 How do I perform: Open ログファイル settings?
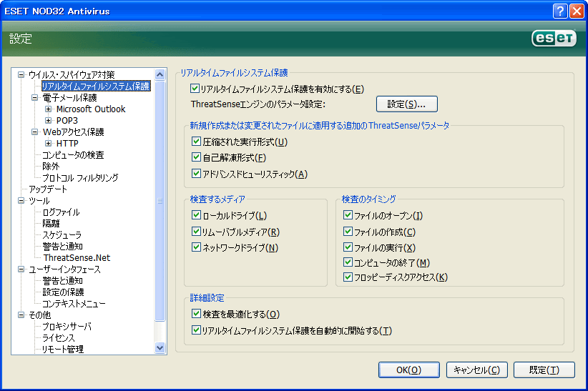[61, 212]
